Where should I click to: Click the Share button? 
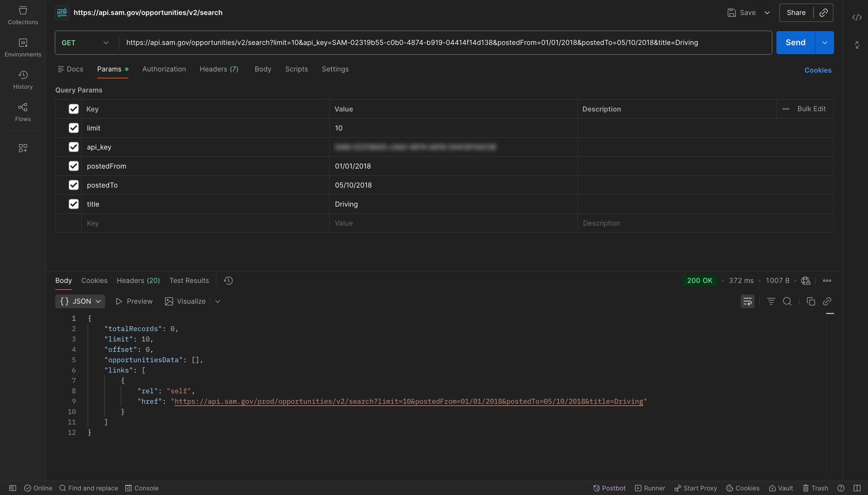tap(796, 13)
